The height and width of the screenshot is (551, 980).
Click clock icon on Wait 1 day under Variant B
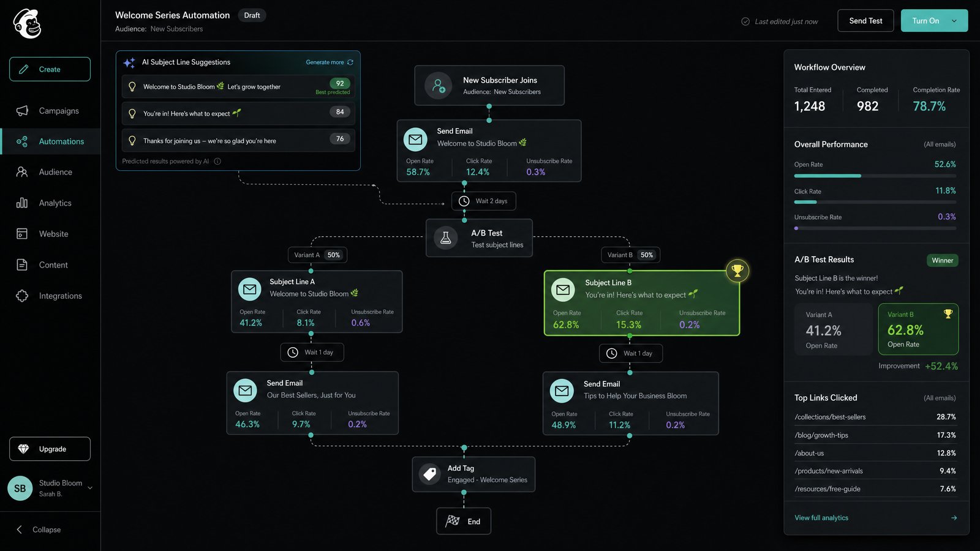612,353
